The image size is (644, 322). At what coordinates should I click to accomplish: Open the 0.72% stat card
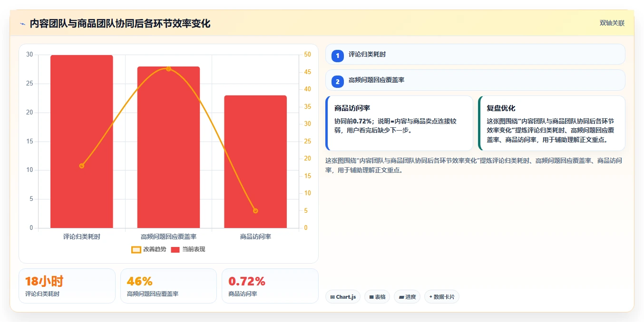point(270,286)
